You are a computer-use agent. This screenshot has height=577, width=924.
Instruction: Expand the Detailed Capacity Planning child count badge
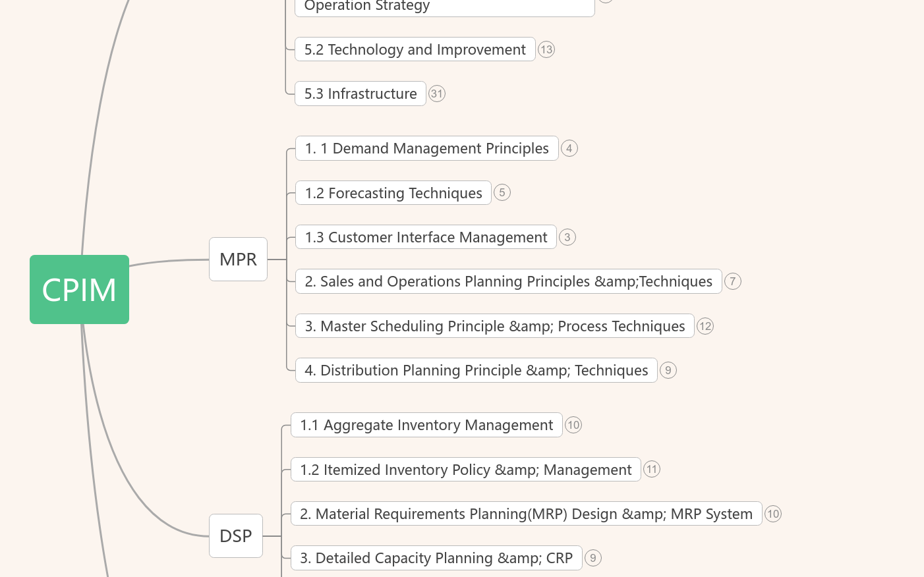[x=593, y=559]
